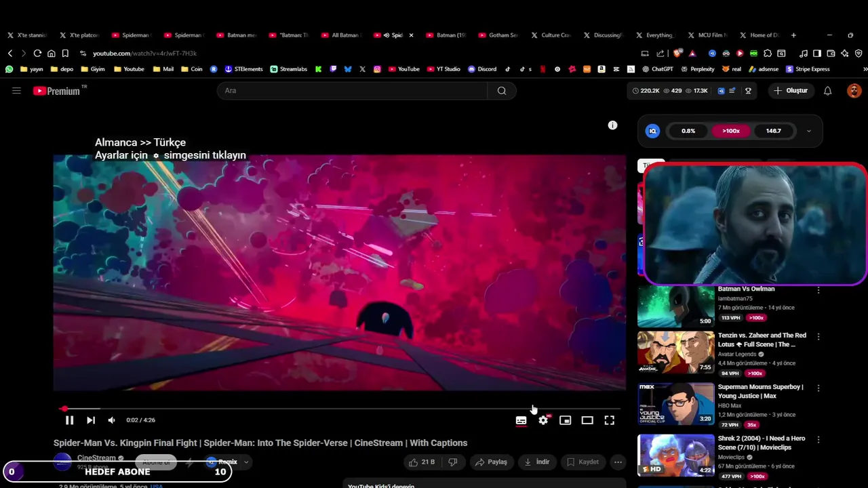The width and height of the screenshot is (868, 488).
Task: Open the account avatar menu
Action: 854,91
